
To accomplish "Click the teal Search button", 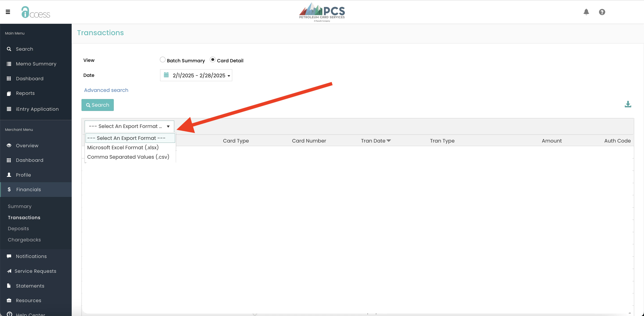I will click(x=97, y=105).
